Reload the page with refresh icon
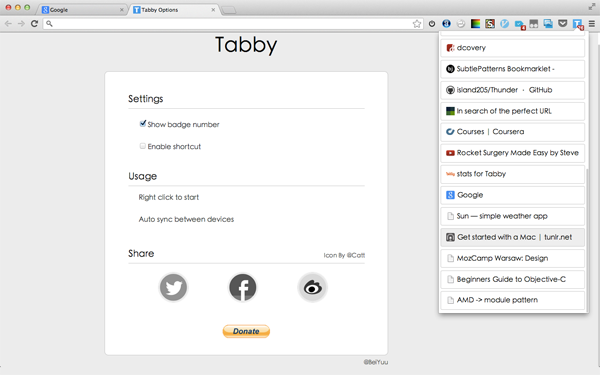This screenshot has width=600, height=375. click(x=34, y=24)
